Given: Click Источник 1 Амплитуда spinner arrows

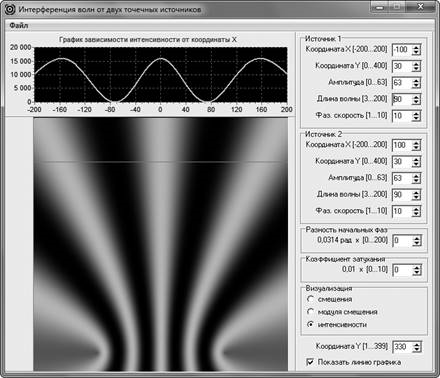Looking at the screenshot, I should [416, 83].
